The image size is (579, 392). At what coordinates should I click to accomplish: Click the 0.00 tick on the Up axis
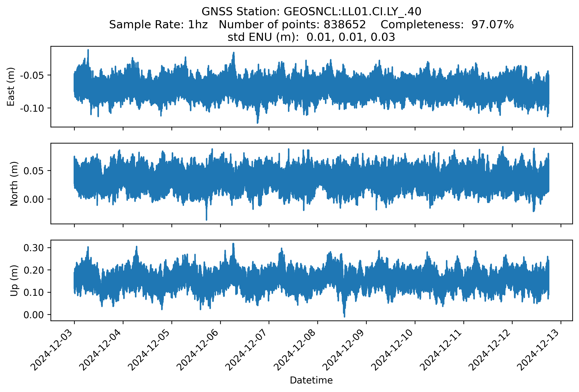[x=34, y=315]
